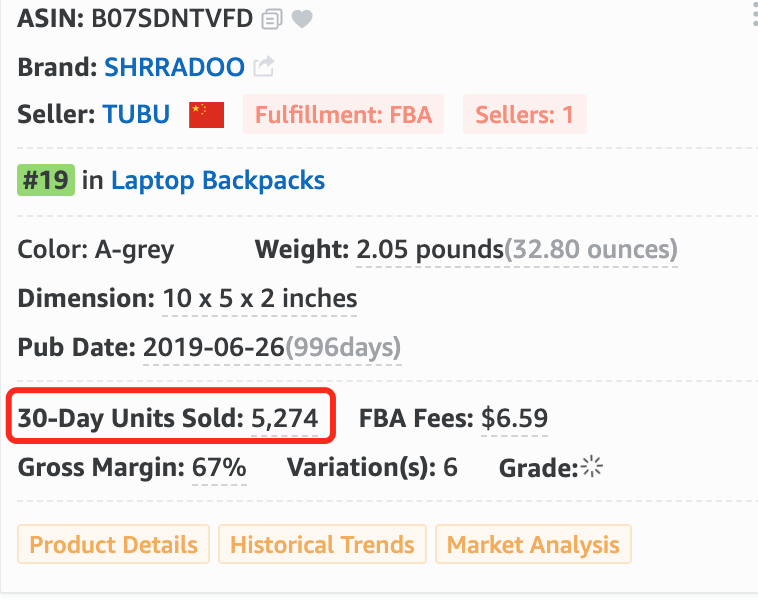This screenshot has width=758, height=600.
Task: Click the China flag seller icon
Action: 206,115
